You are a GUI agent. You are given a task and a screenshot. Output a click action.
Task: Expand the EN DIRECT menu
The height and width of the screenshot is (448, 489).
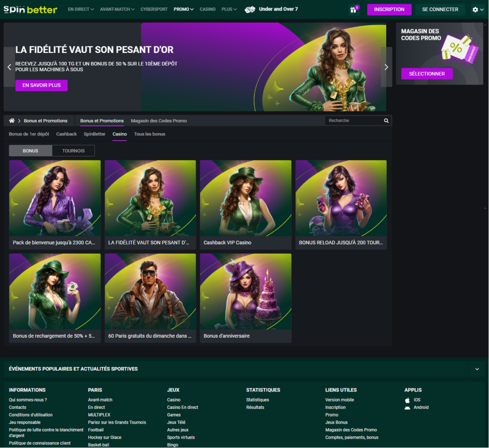pyautogui.click(x=81, y=10)
